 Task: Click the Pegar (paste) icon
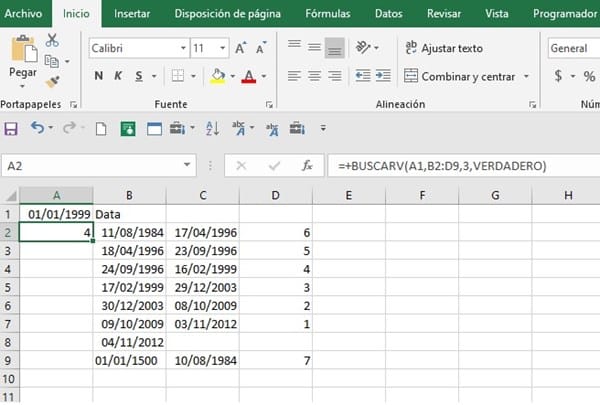click(x=22, y=55)
